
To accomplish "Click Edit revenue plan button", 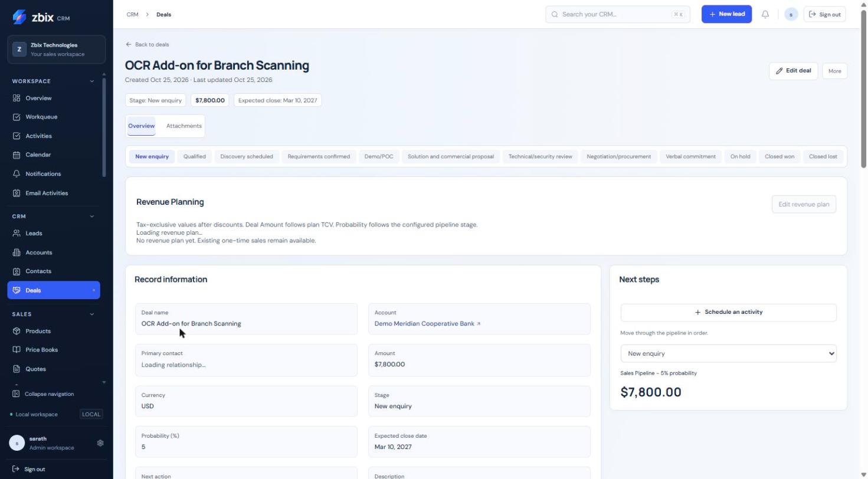I will point(804,204).
